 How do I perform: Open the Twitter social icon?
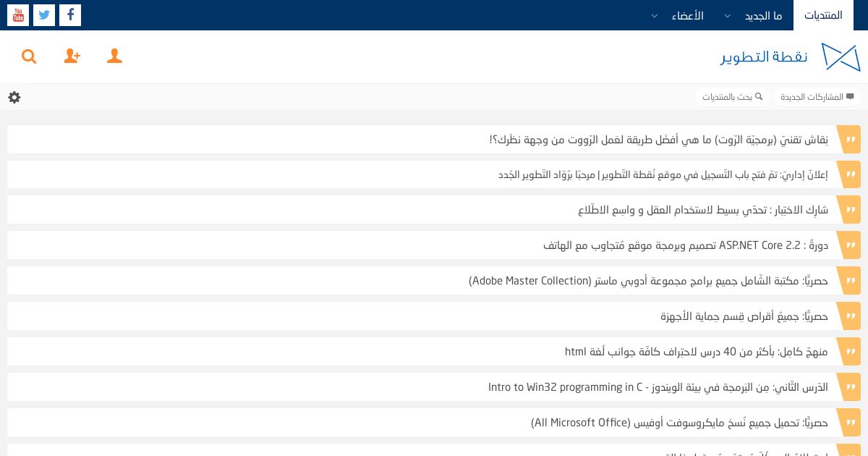pos(44,15)
